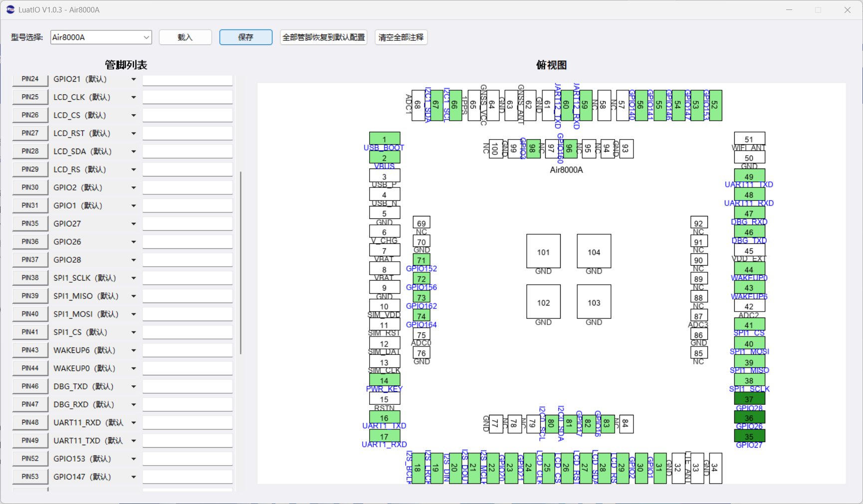Click the 保存 save button
Viewport: 863px width, 504px height.
pyautogui.click(x=246, y=37)
